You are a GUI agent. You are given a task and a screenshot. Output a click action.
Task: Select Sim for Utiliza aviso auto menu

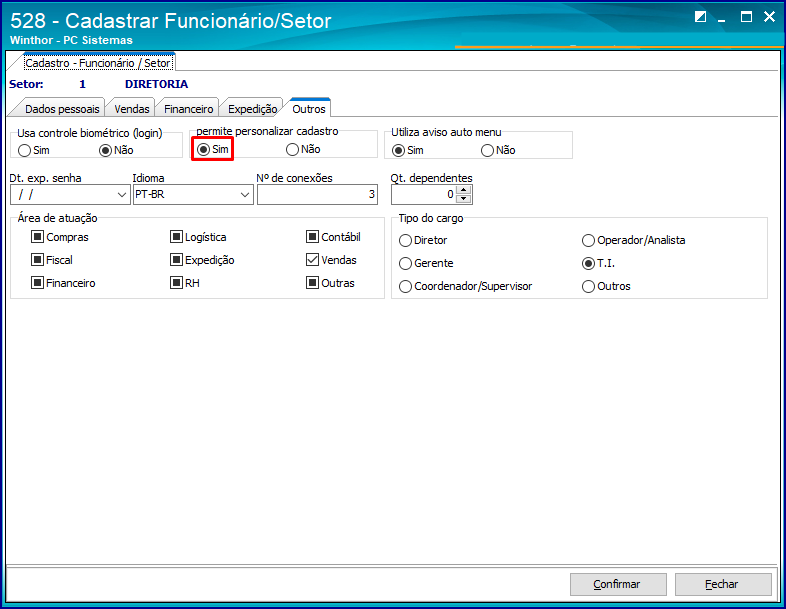[408, 150]
